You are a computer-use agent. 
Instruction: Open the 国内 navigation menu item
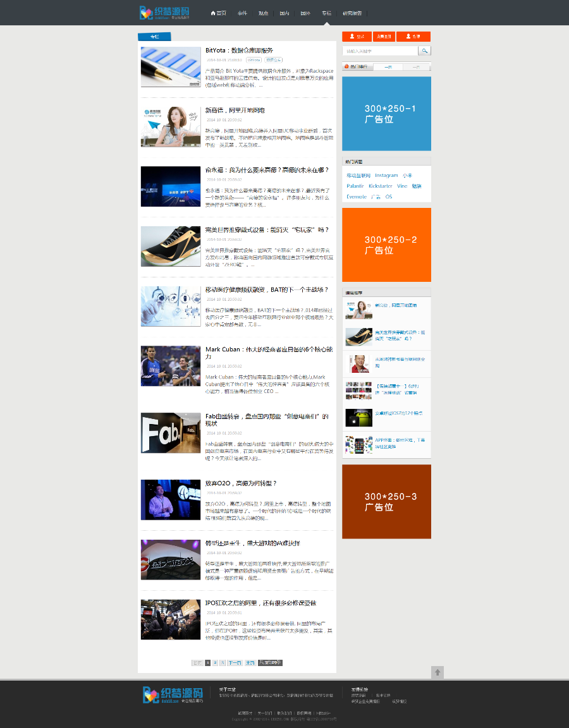[284, 13]
